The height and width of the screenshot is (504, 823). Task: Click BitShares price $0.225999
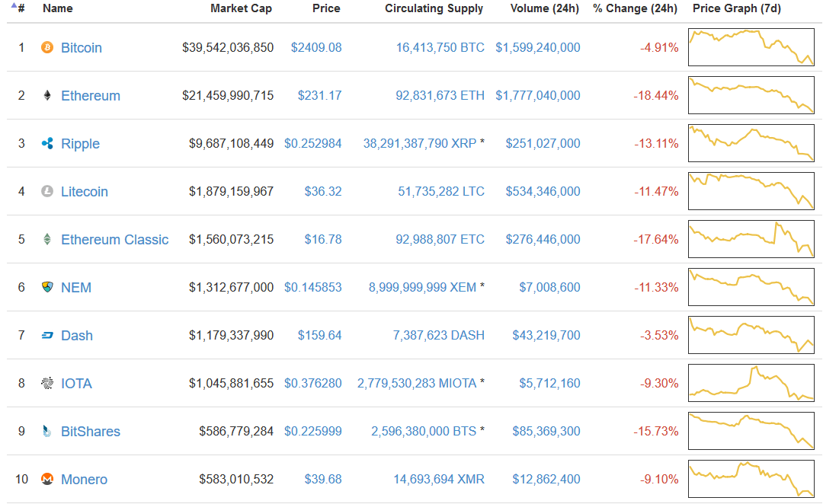313,432
